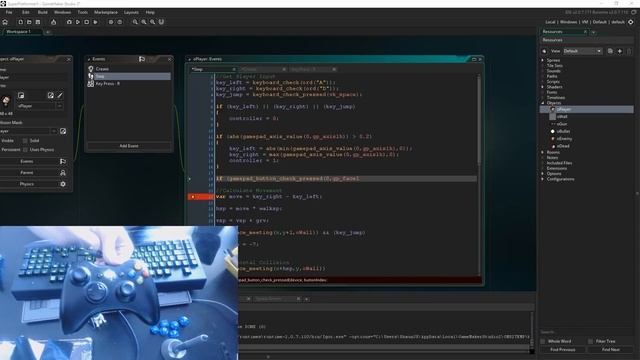Click the New Project toolbar icon

20,22
